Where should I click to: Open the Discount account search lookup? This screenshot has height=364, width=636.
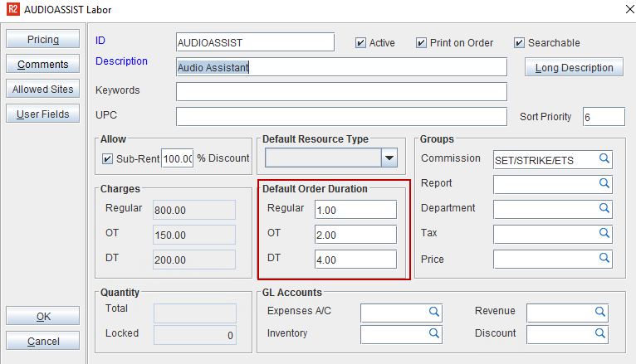pos(600,333)
